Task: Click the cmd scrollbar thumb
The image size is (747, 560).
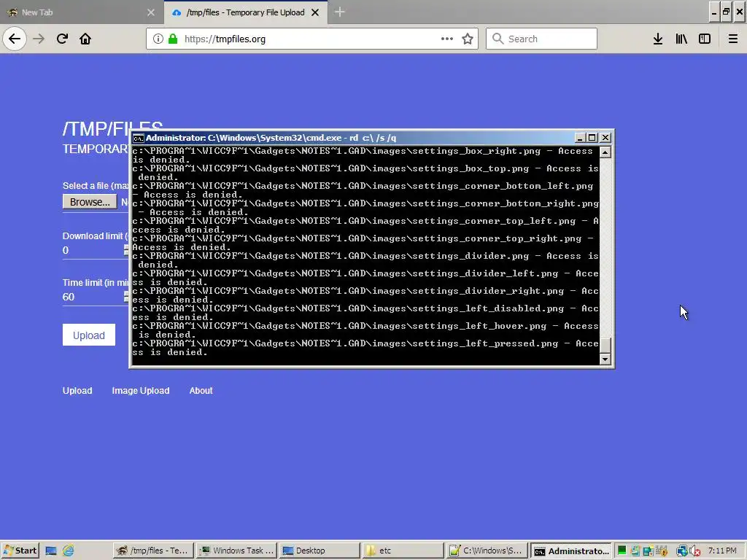Action: click(605, 345)
